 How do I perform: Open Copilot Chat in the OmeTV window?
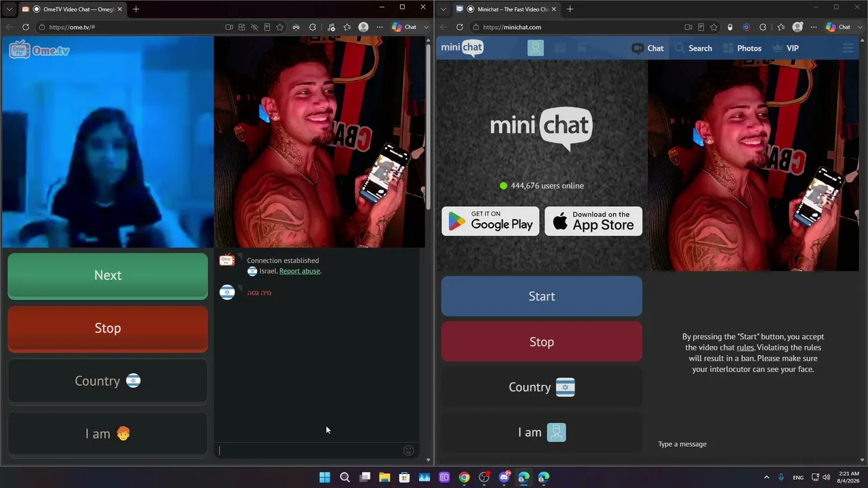(x=404, y=27)
